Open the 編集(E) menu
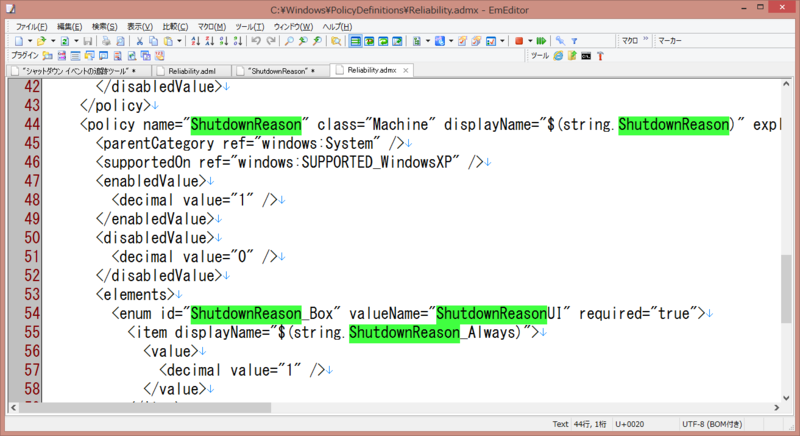 (x=69, y=27)
